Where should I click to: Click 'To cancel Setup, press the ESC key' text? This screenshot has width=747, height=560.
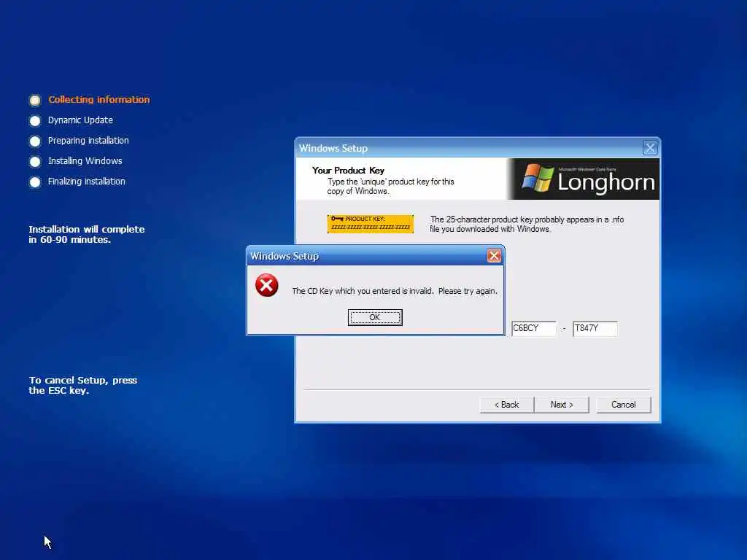(x=83, y=385)
